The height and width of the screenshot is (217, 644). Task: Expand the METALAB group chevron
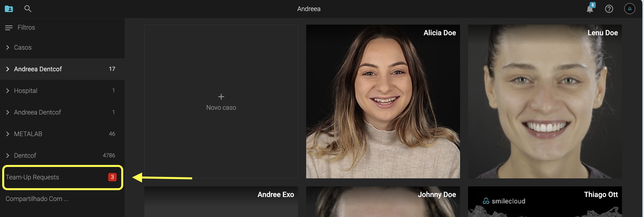8,134
